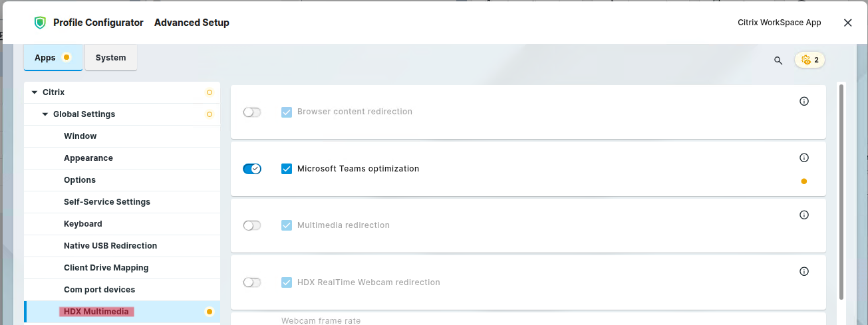The image size is (868, 325).
Task: Disable the Microsoft Teams optimization toggle
Action: click(x=252, y=169)
